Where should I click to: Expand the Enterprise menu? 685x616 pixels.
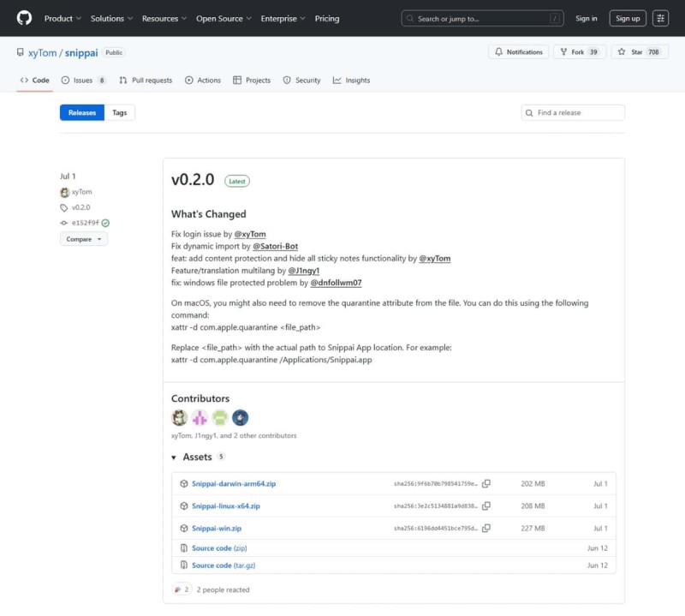[x=283, y=18]
